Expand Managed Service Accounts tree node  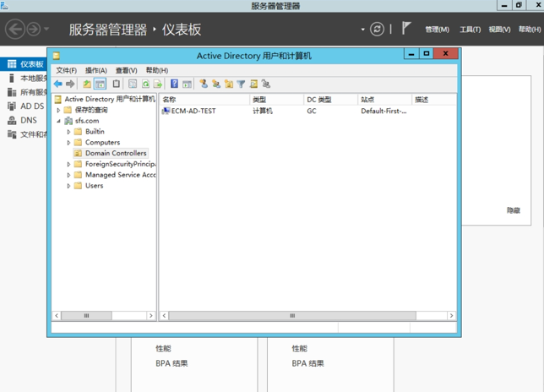click(x=68, y=175)
